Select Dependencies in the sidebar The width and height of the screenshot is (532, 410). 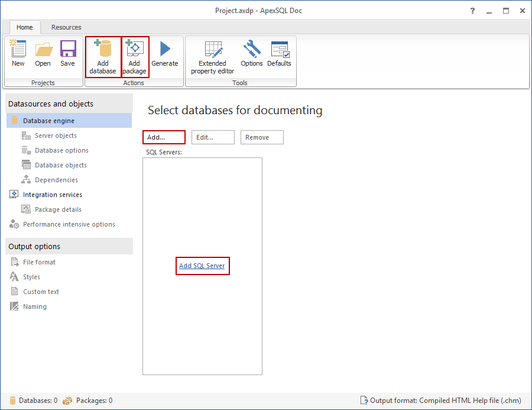point(56,180)
